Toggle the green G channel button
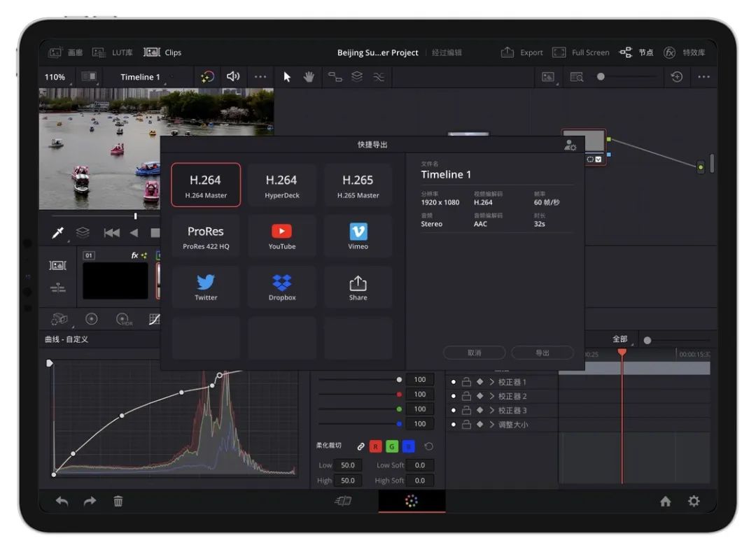This screenshot has width=756, height=552. click(392, 446)
